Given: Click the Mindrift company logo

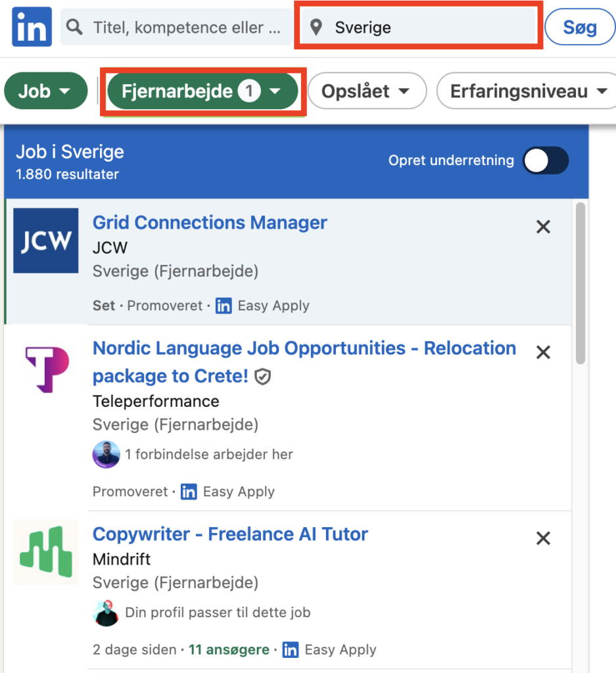Looking at the screenshot, I should pos(46,552).
